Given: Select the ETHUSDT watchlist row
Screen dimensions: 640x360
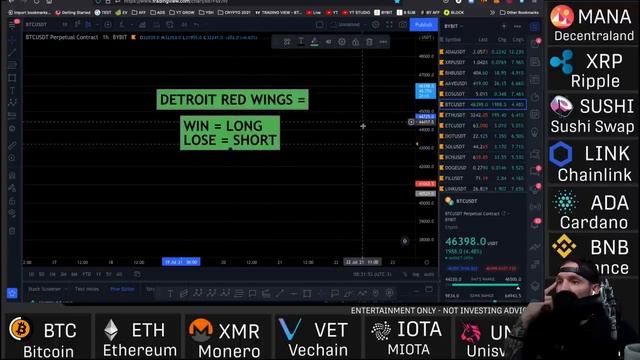Looking at the screenshot, I should (x=482, y=115).
